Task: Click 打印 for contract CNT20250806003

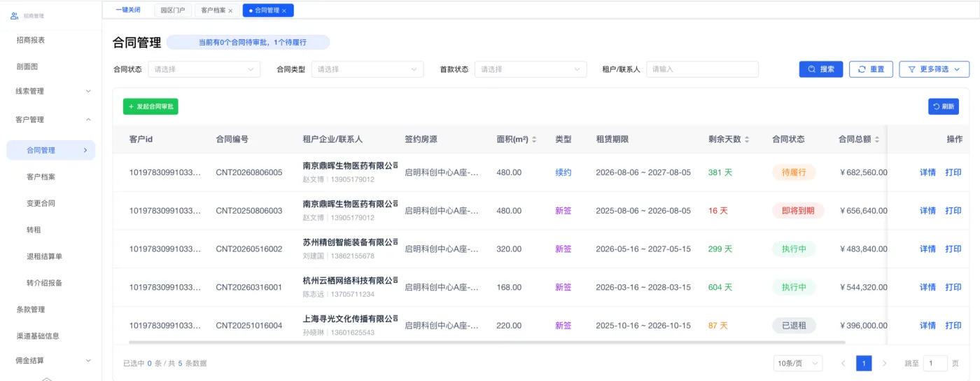Action: (953, 211)
